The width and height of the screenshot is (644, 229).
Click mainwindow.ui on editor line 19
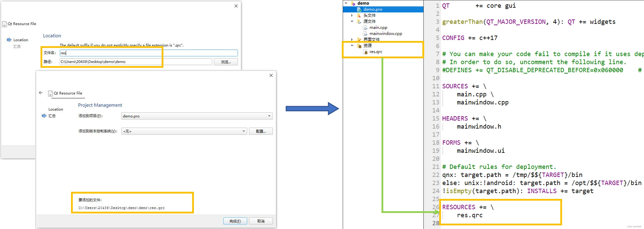tap(481, 151)
